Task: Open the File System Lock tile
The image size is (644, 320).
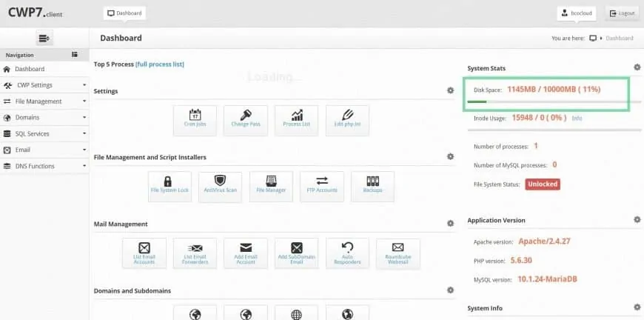Action: point(170,187)
